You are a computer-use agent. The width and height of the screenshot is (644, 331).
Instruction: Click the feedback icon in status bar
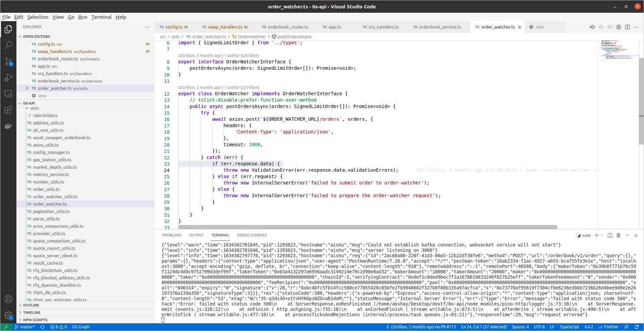(627, 327)
